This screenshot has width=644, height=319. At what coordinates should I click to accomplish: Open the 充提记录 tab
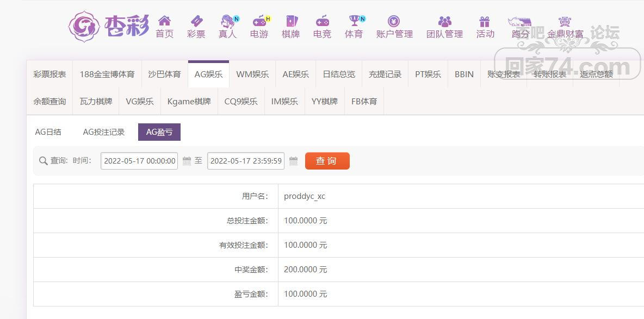click(x=385, y=74)
